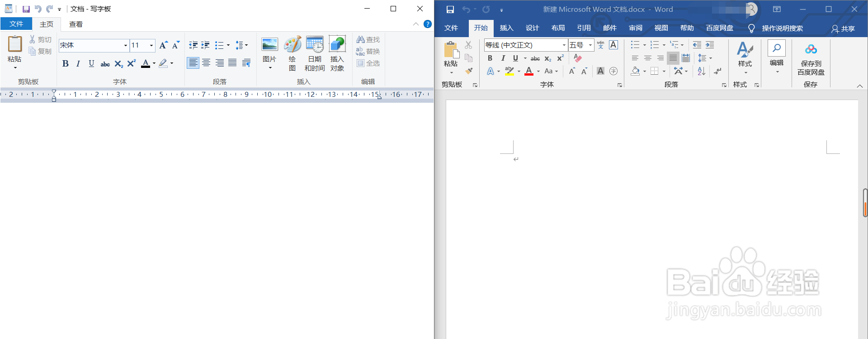868x339 pixels.
Task: Insert date and time in WordPad
Action: pos(315,53)
